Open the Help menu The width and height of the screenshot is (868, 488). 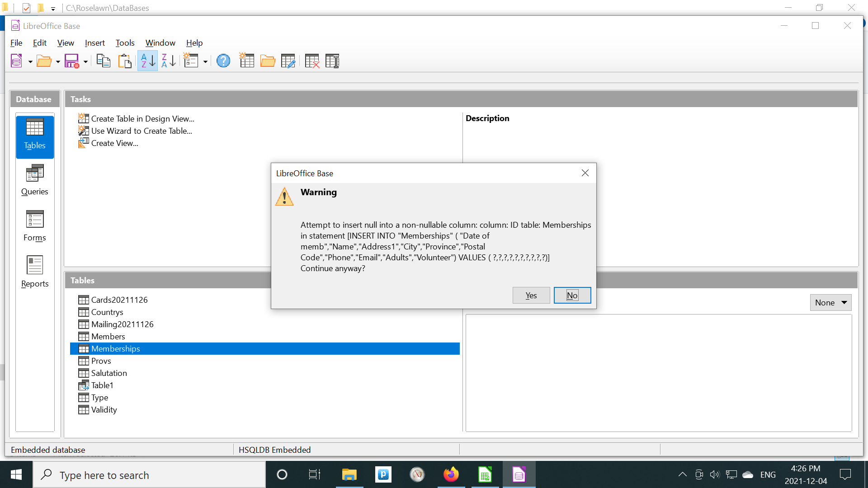click(x=194, y=43)
